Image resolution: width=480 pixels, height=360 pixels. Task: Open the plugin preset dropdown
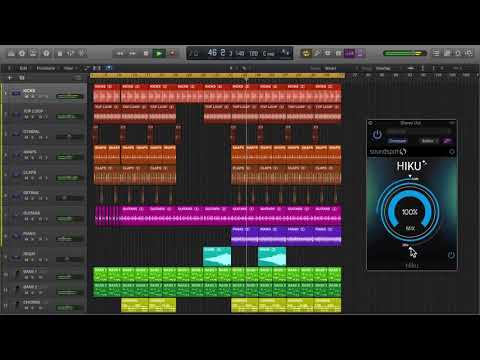pyautogui.click(x=418, y=132)
